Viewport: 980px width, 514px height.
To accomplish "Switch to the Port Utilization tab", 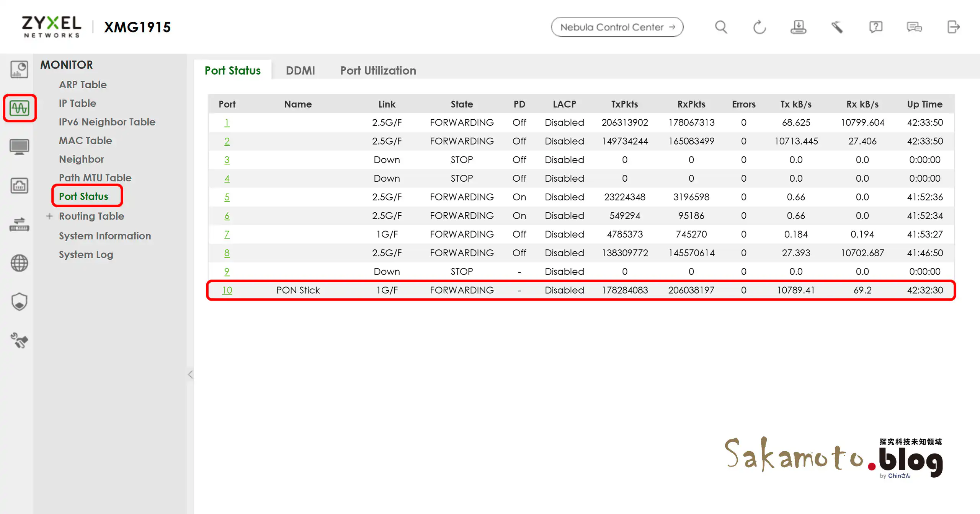I will coord(378,70).
